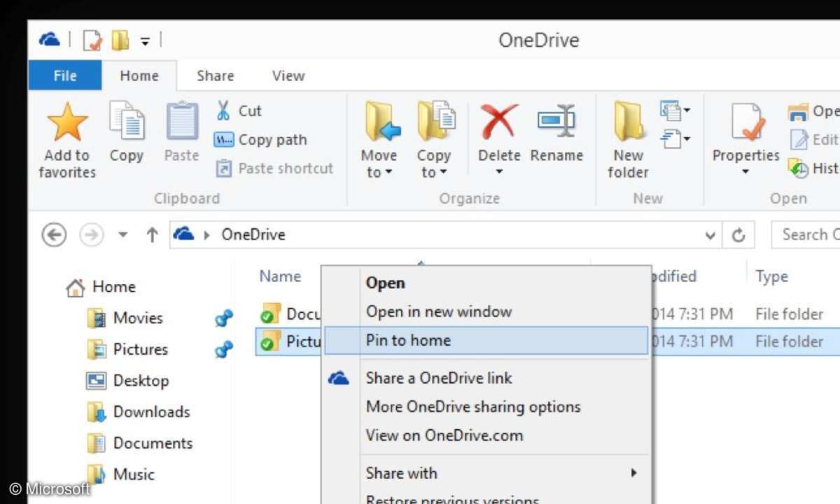
Task: Click the Copy icon in Clipboard group
Action: coord(127,122)
